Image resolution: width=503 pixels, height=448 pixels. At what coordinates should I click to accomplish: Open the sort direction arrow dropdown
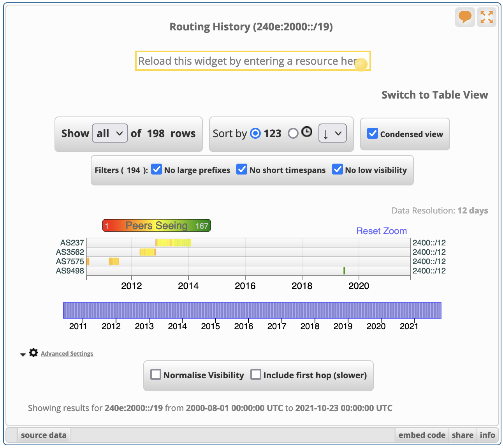pos(332,133)
